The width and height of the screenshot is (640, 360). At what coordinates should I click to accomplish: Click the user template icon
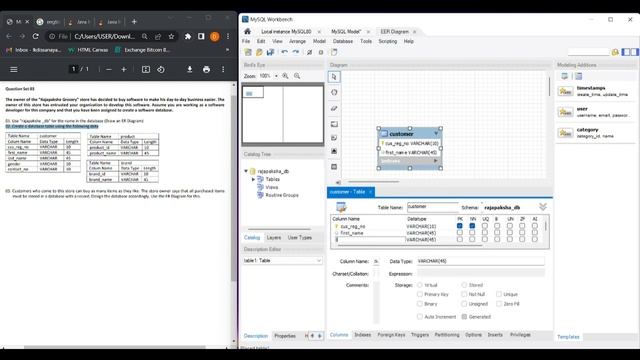[566, 112]
